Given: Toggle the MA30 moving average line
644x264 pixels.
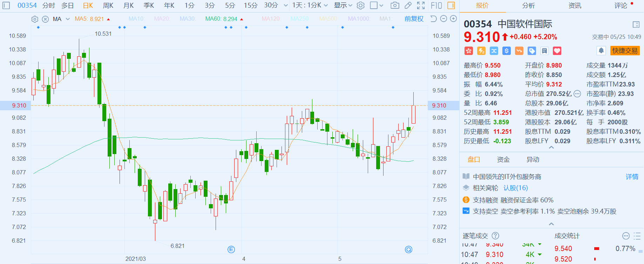Looking at the screenshot, I should (188, 19).
